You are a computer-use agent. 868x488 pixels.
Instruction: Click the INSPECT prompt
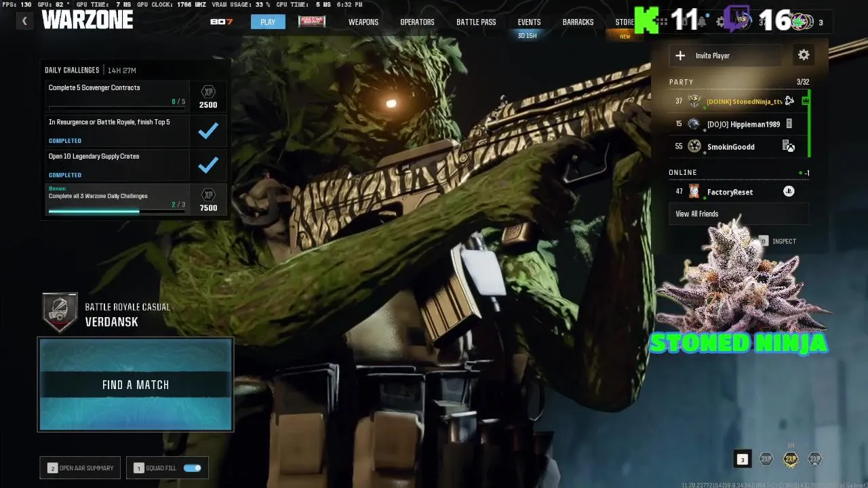tap(777, 241)
